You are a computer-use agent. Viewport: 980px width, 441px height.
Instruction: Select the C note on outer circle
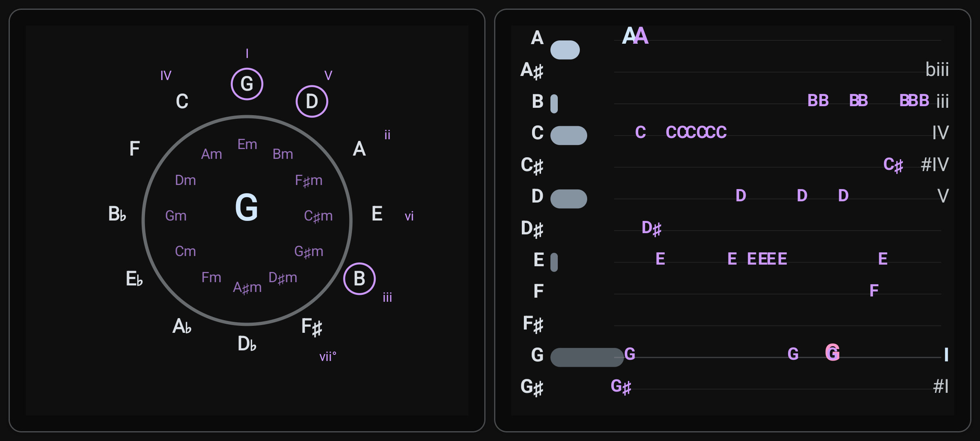click(182, 101)
